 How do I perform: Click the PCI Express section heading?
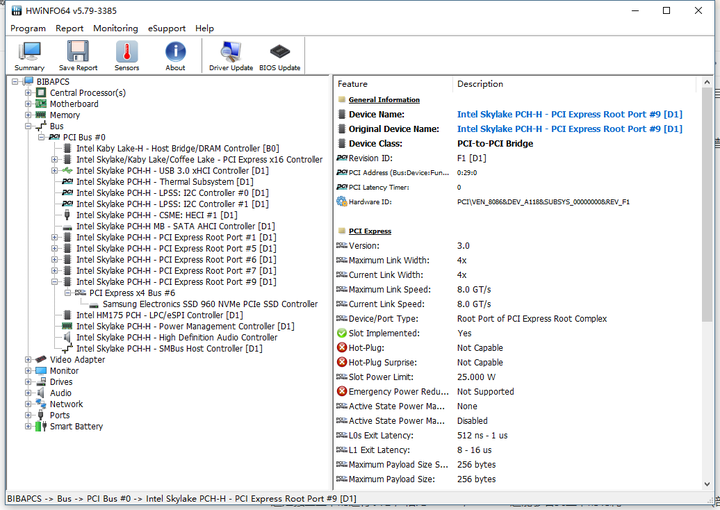(370, 231)
